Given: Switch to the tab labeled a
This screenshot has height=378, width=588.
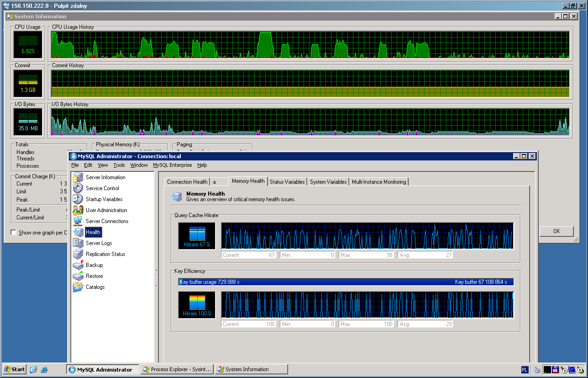Looking at the screenshot, I should (219, 182).
